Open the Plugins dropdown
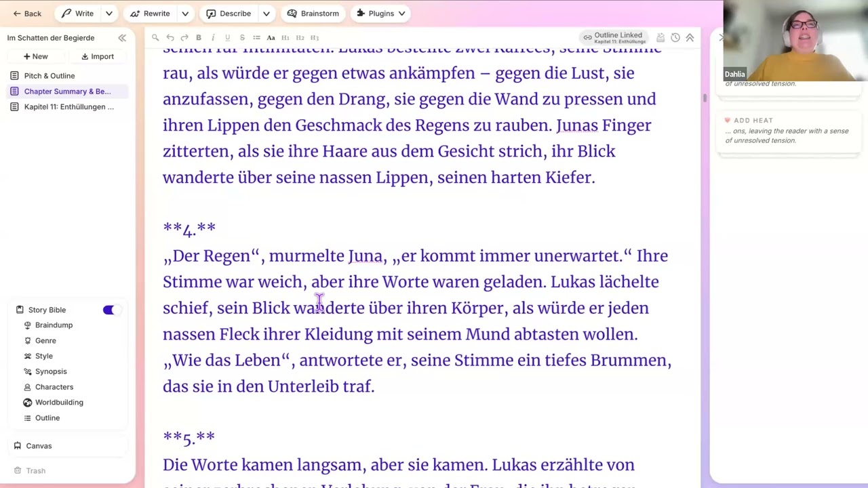 coord(381,14)
